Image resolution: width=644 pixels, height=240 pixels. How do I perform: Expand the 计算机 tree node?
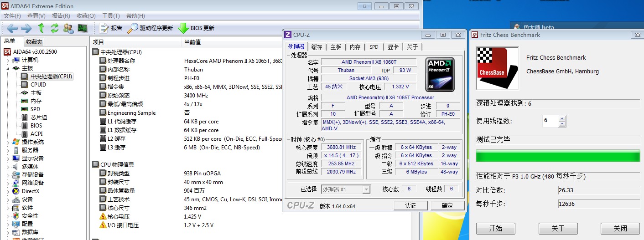coord(8,60)
